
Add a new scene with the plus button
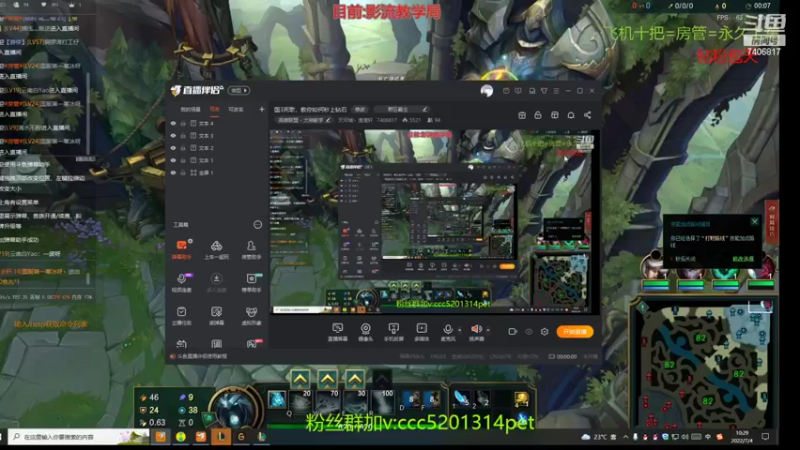click(x=262, y=109)
